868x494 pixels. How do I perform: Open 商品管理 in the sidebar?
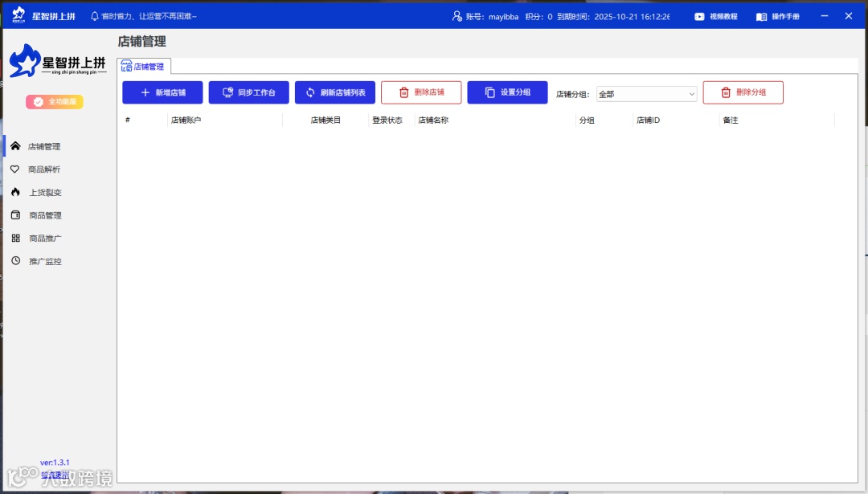[45, 215]
